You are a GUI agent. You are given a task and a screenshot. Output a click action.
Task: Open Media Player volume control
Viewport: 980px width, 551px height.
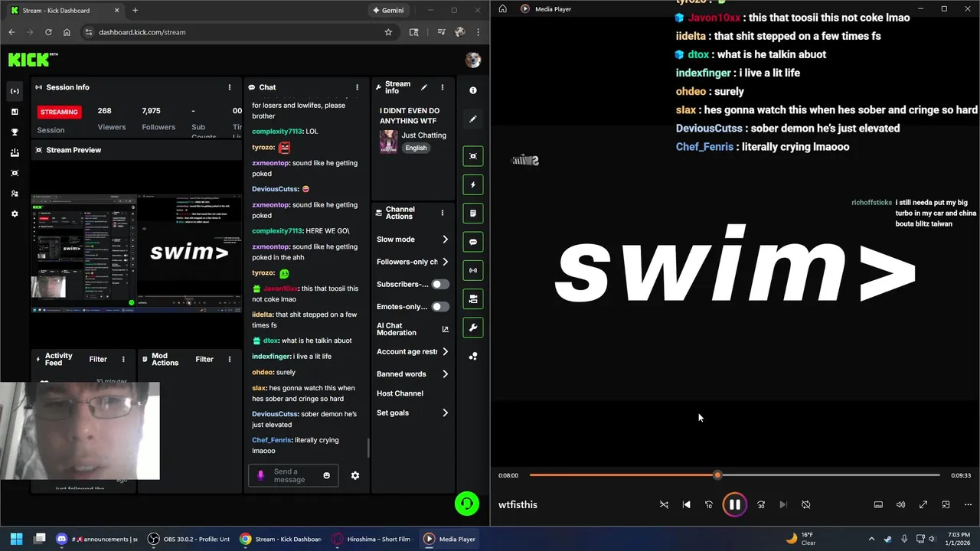(901, 504)
